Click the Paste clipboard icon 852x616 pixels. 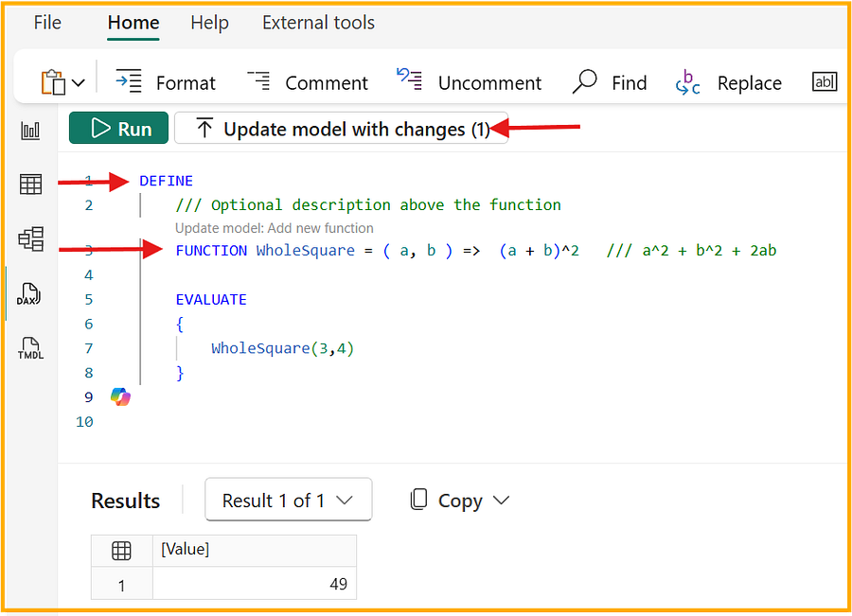tap(55, 82)
